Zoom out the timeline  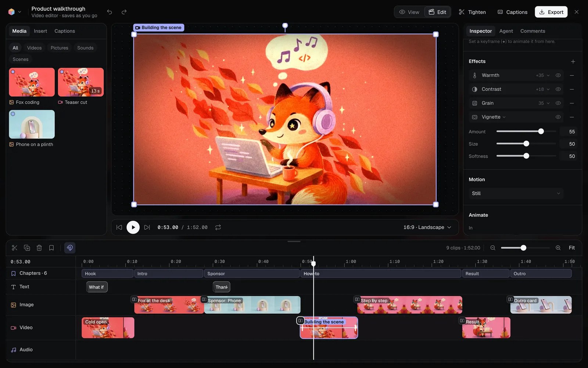tap(493, 248)
